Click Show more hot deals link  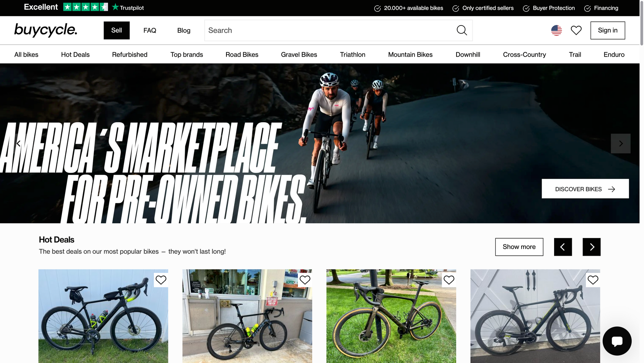click(519, 247)
